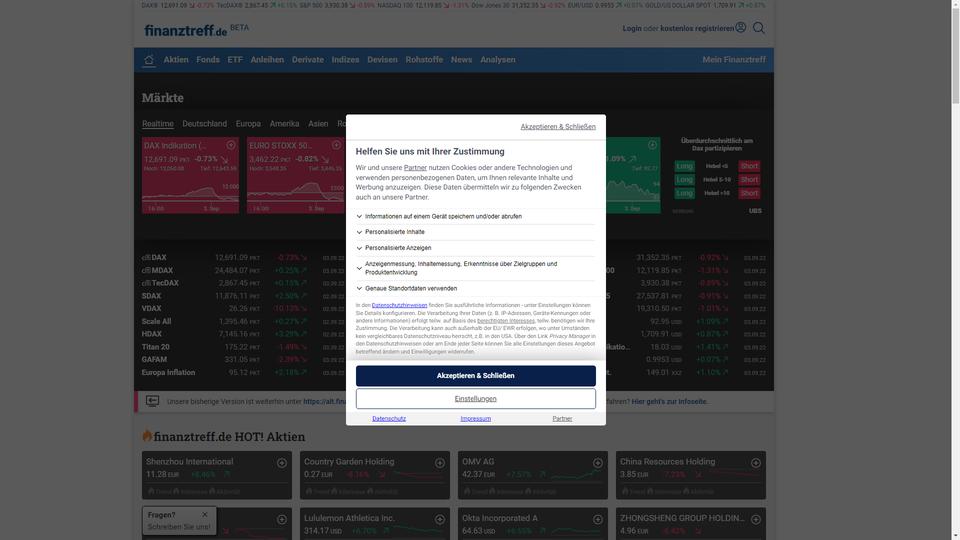Click underlined Partner link in intro paragraph

[x=415, y=168]
